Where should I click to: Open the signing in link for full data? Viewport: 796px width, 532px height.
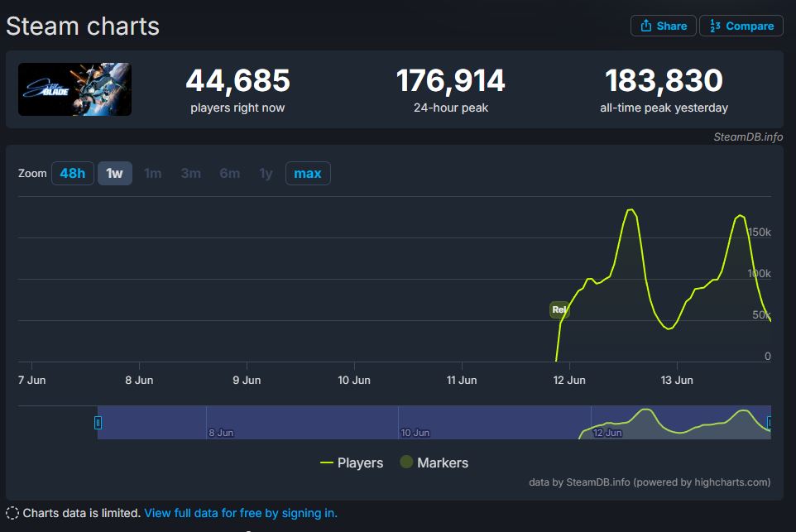pyautogui.click(x=241, y=513)
